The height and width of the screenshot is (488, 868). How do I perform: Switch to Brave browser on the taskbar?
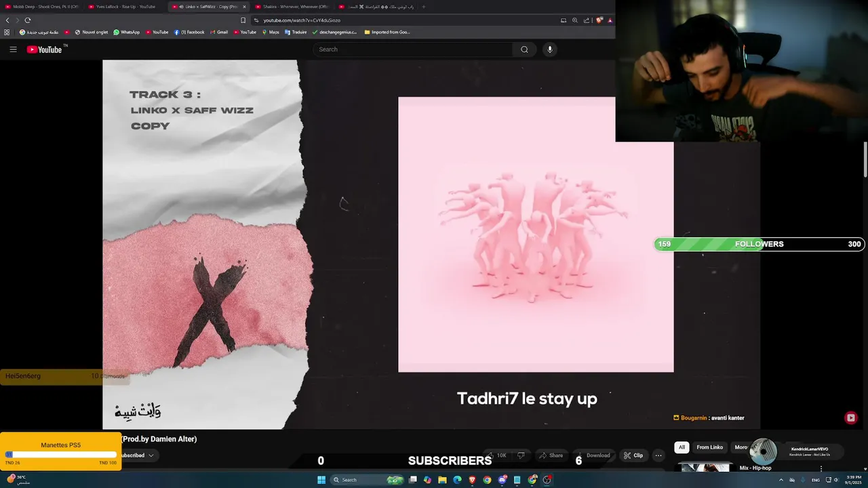[472, 480]
